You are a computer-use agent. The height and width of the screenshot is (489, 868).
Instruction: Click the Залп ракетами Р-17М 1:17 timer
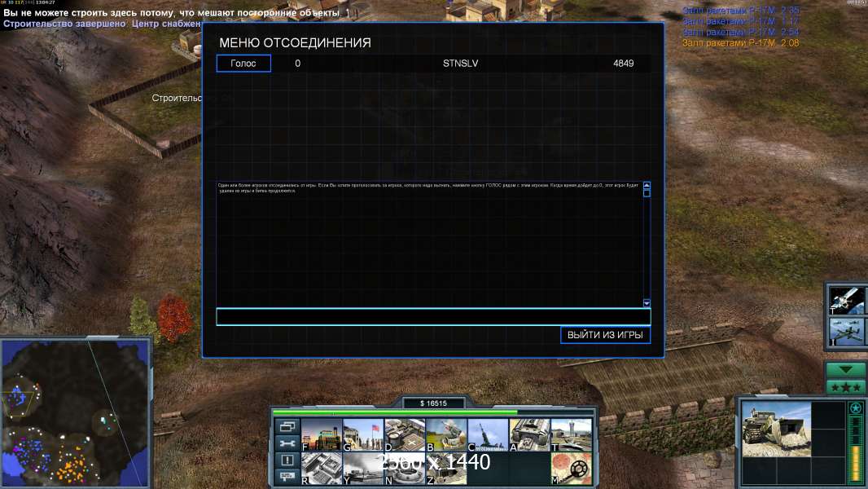pyautogui.click(x=741, y=21)
